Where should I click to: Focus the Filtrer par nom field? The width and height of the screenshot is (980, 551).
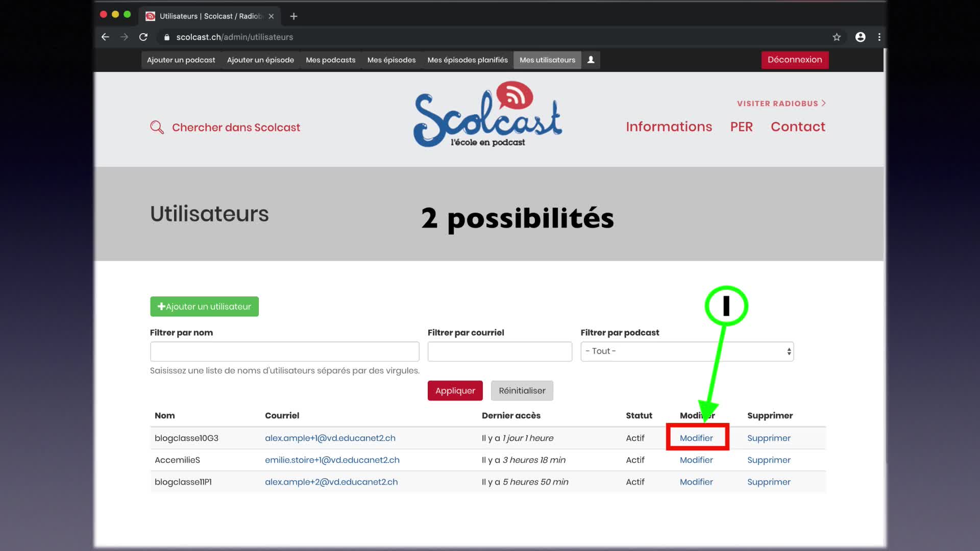coord(284,351)
